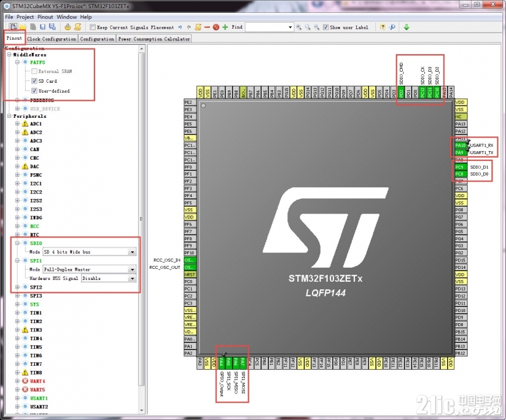Image resolution: width=506 pixels, height=420 pixels.
Task: Switch to the Clock Configuration tab
Action: click(x=52, y=38)
